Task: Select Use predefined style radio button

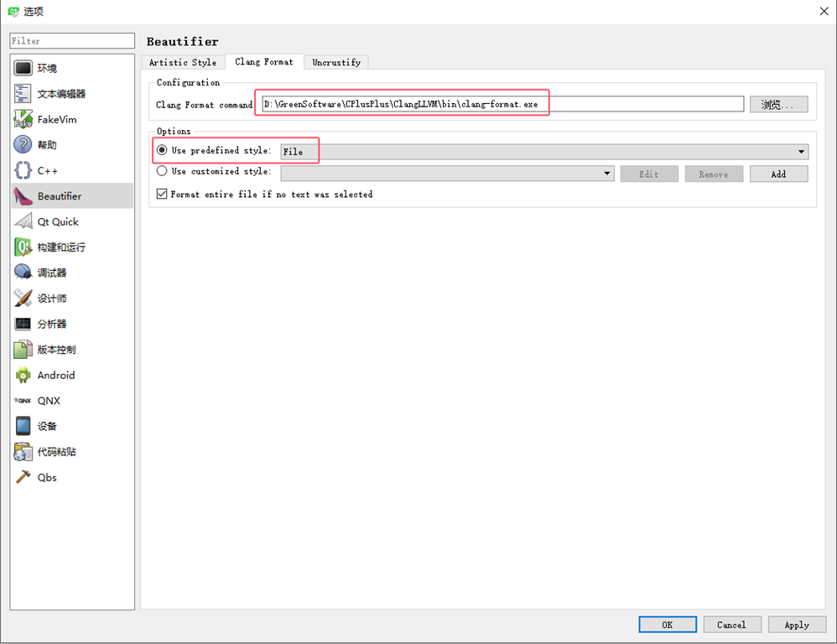Action: pyautogui.click(x=162, y=150)
